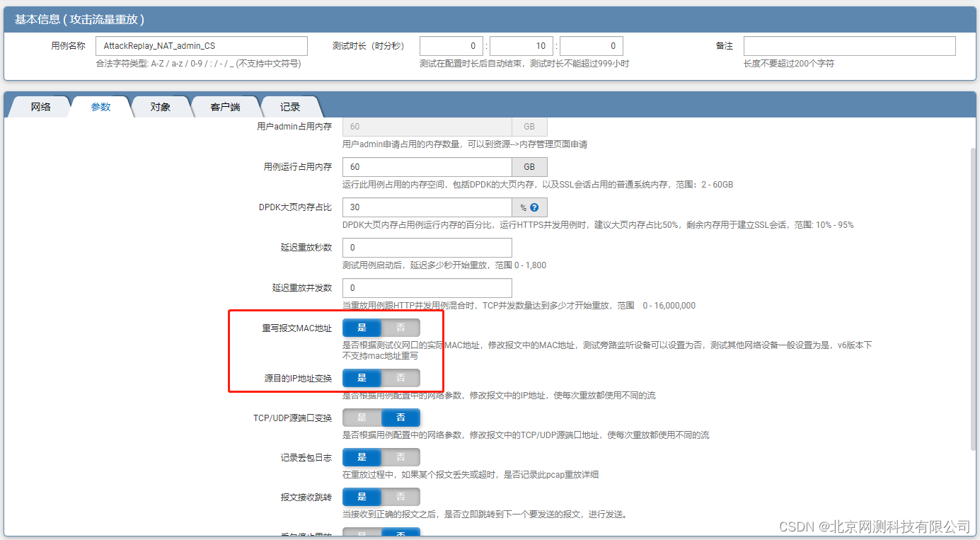Screen dimensions: 980x540
Task: Click the GB unit beside 用例运行占用内存
Action: point(529,167)
